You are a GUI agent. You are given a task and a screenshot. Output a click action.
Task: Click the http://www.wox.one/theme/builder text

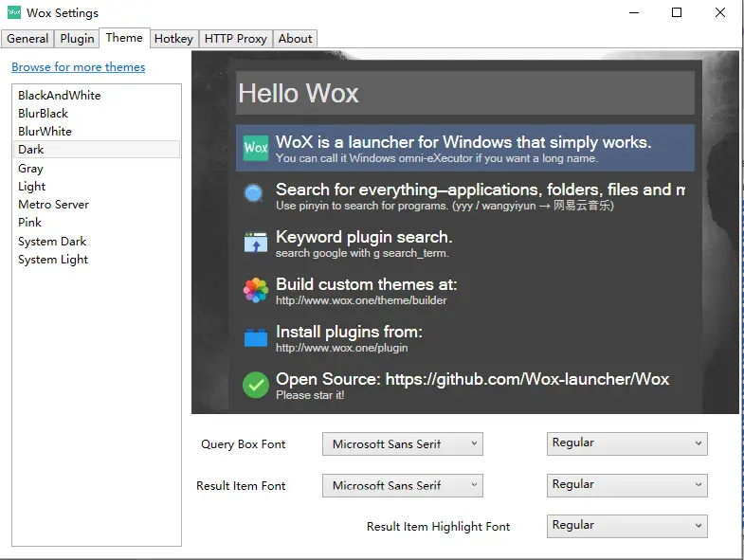[361, 300]
